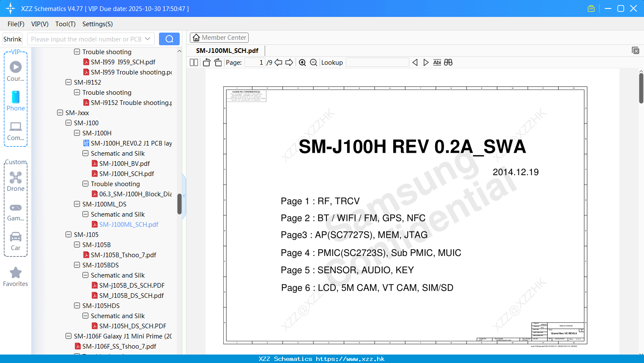Go to previous page arrow
The width and height of the screenshot is (644, 363).
tap(278, 62)
